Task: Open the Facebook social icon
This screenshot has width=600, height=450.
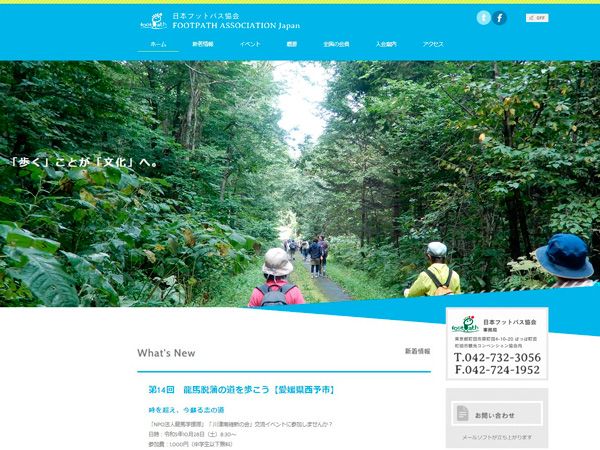Action: pos(499,18)
